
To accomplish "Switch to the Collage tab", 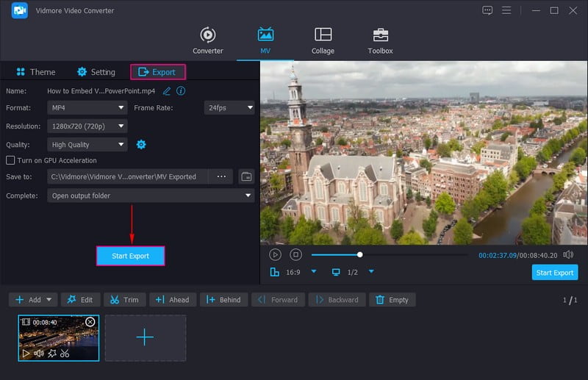I will pyautogui.click(x=323, y=40).
